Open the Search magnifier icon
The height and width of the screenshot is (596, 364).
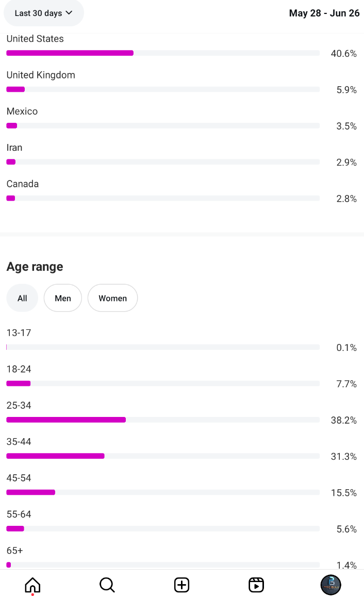[107, 585]
